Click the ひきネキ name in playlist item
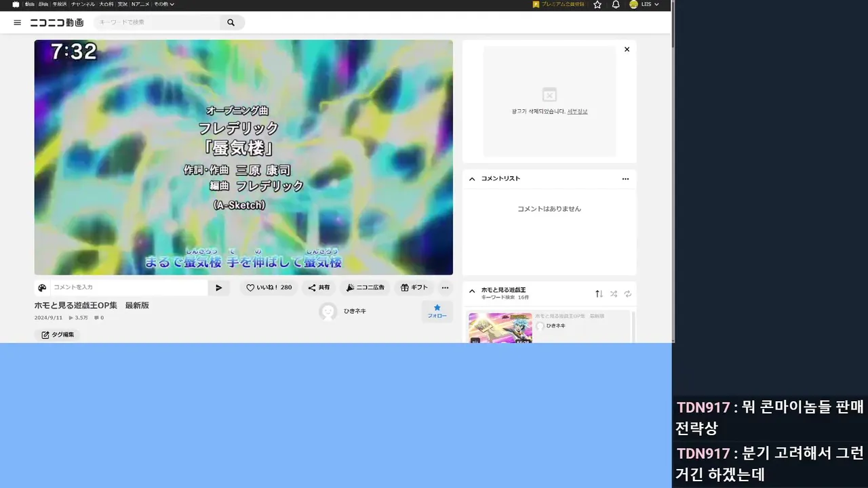The height and width of the screenshot is (488, 868). (x=556, y=326)
